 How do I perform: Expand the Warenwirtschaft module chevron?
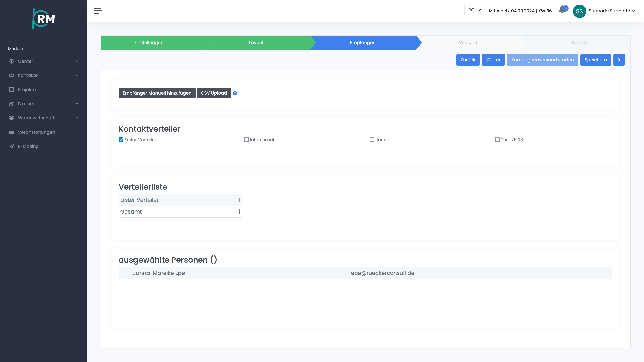coord(77,118)
